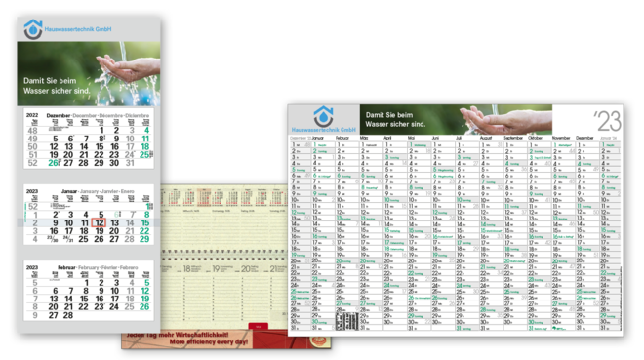
Task: Click green 26 in the December block
Action: pyautogui.click(x=54, y=163)
